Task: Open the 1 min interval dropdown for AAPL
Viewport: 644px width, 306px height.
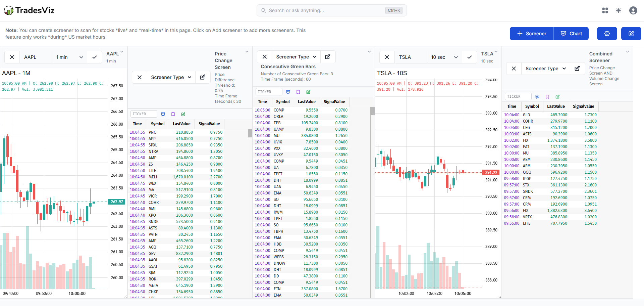Action: point(69,57)
